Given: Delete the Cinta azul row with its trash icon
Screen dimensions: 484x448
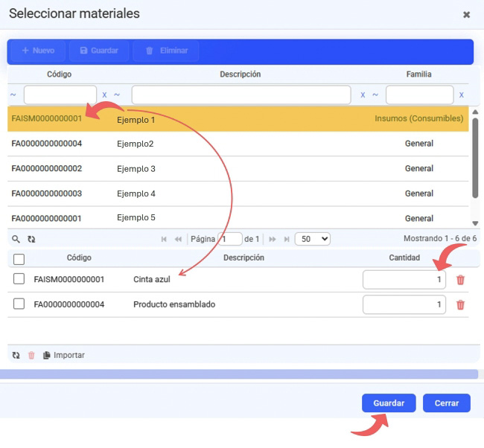Looking at the screenshot, I should pos(460,280).
